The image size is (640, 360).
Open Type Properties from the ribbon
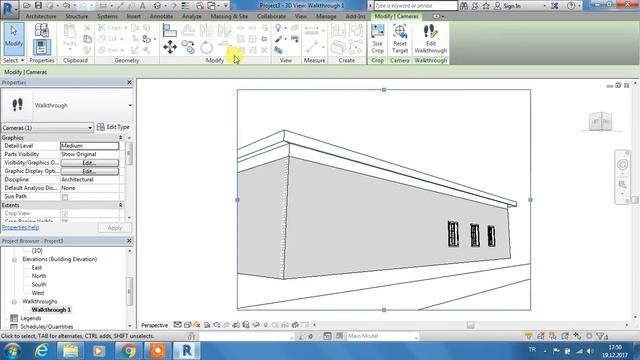[42, 30]
